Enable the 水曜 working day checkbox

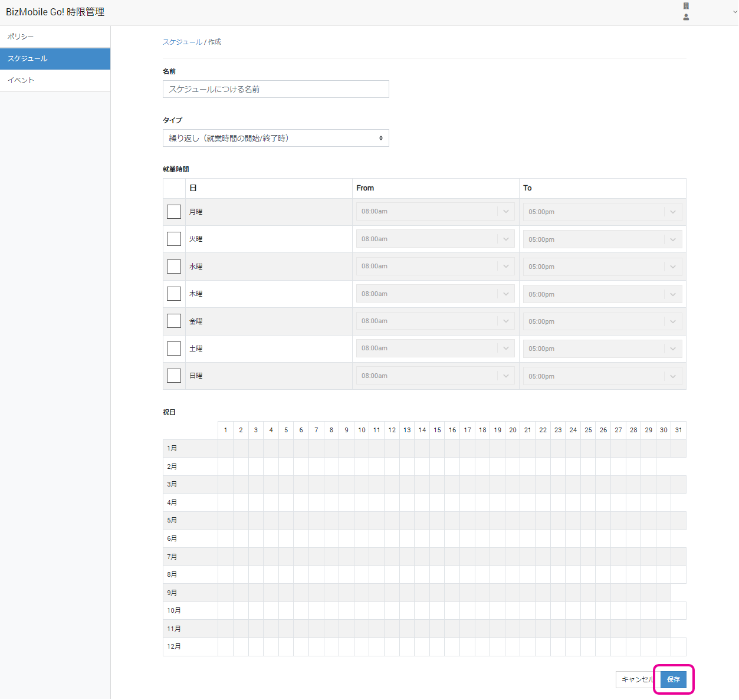point(174,267)
